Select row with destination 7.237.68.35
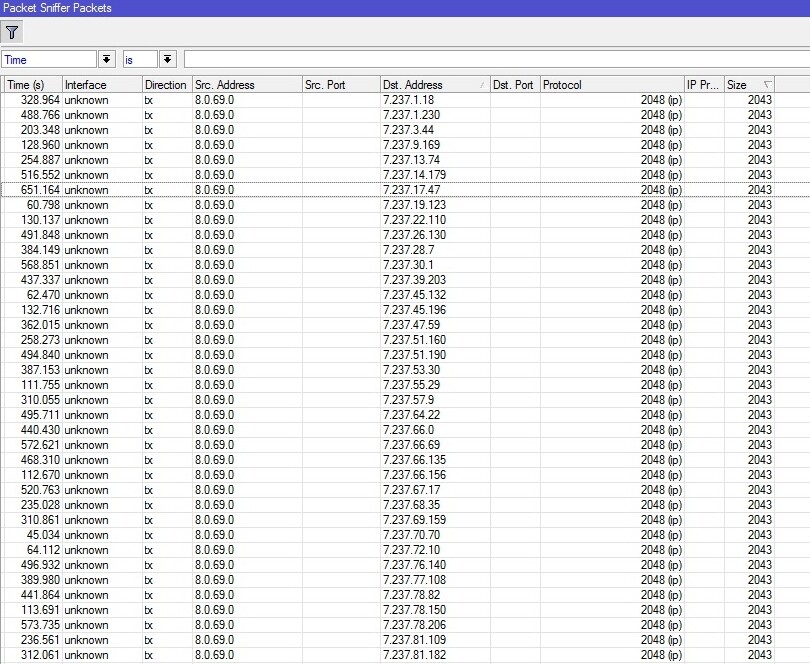This screenshot has width=810, height=664. [405, 504]
